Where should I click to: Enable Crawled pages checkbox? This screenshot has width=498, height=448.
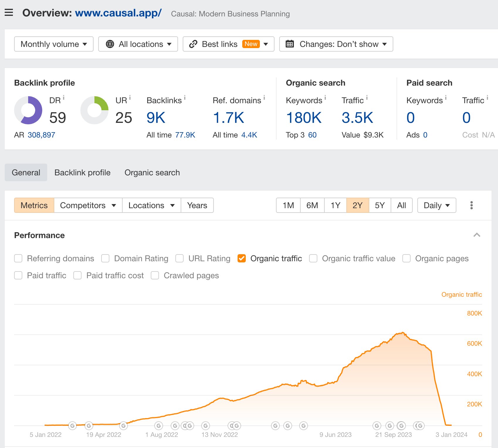155,275
